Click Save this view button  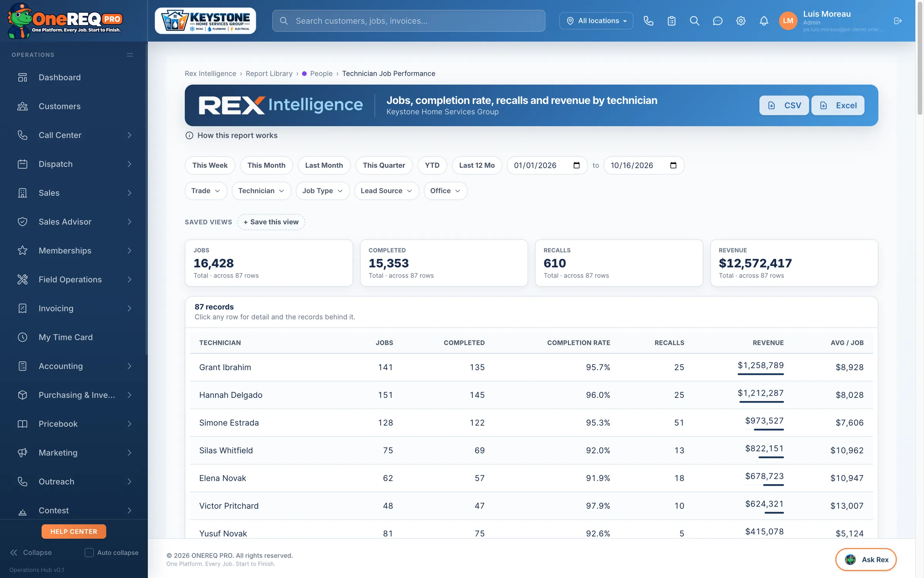click(271, 222)
